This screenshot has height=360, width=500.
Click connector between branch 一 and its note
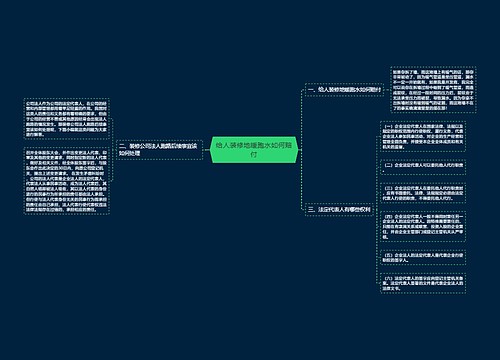387,90
